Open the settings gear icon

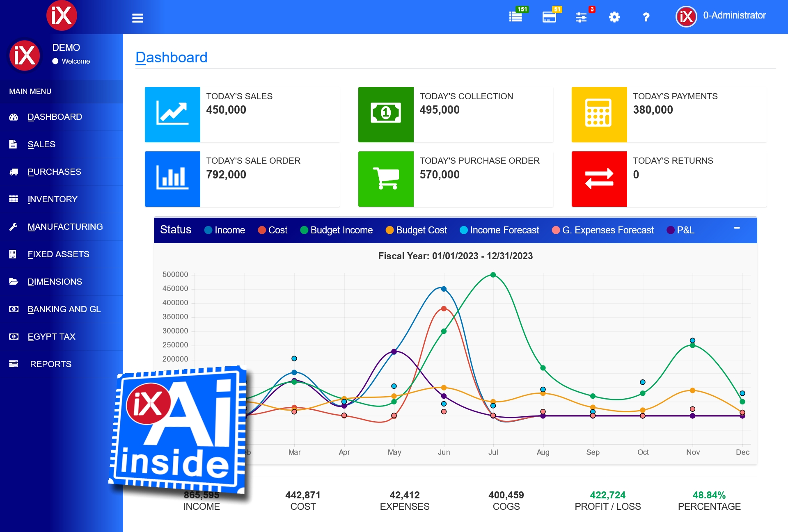614,17
